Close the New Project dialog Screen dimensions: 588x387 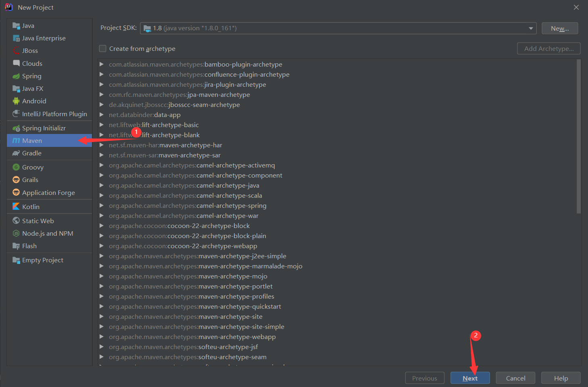[x=576, y=7]
